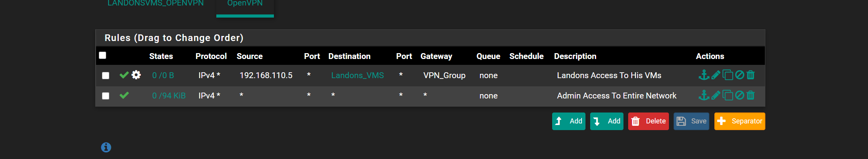868x159 pixels.
Task: Copy the Admin Access To Entire Network rule
Action: [x=728, y=95]
